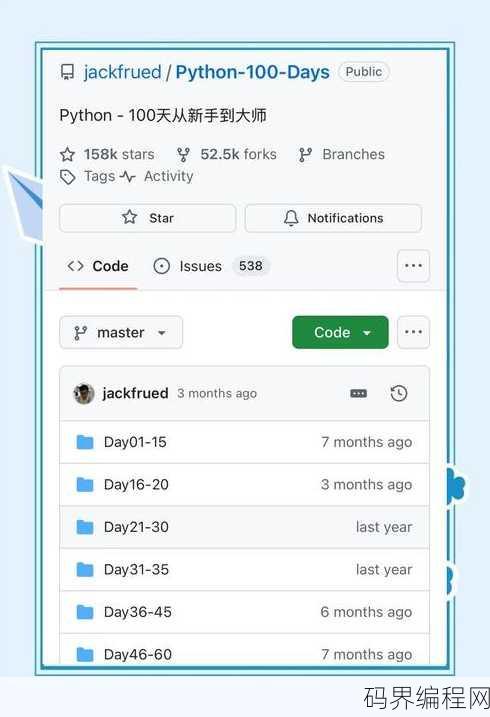Open the Notifications subscription button
490x717 pixels.
point(333,218)
